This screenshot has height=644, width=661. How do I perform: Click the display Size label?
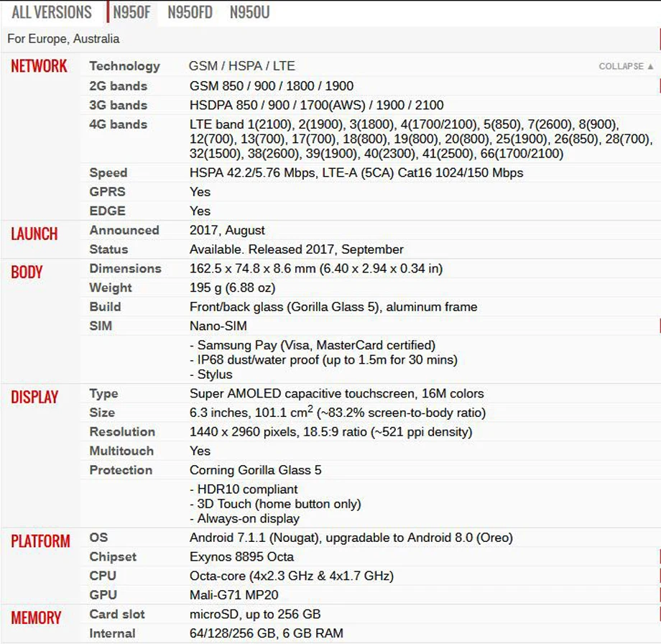[x=102, y=413]
